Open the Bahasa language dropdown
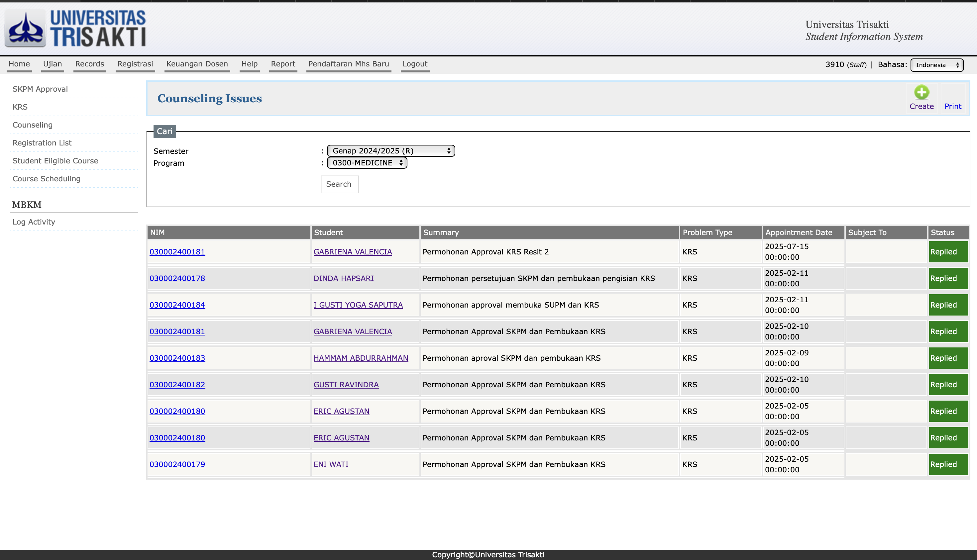 point(936,65)
